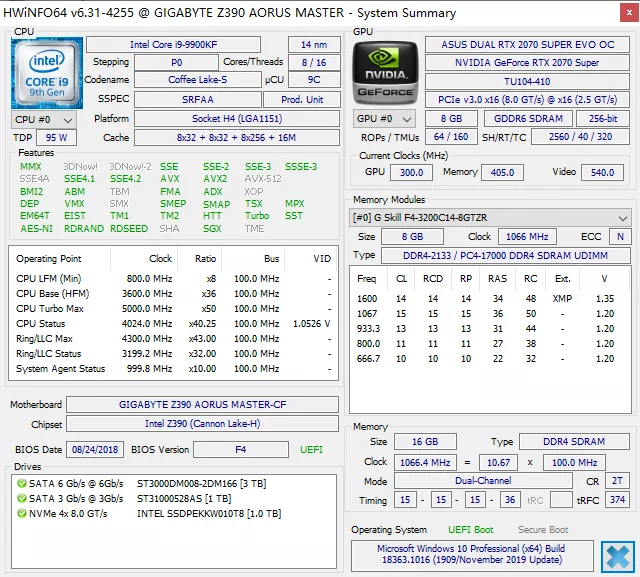Screen dimensions: 640x577
Task: Click the AVX2 feature flag
Action: coord(216,179)
